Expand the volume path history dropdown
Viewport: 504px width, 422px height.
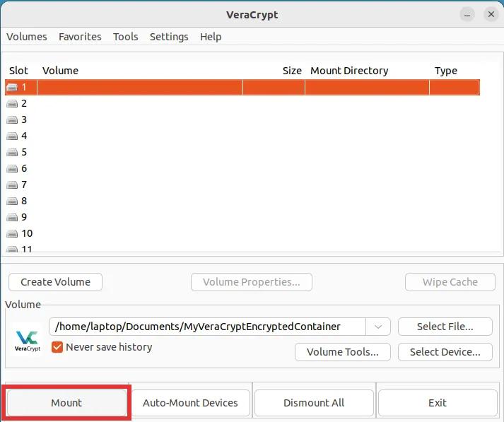click(378, 327)
